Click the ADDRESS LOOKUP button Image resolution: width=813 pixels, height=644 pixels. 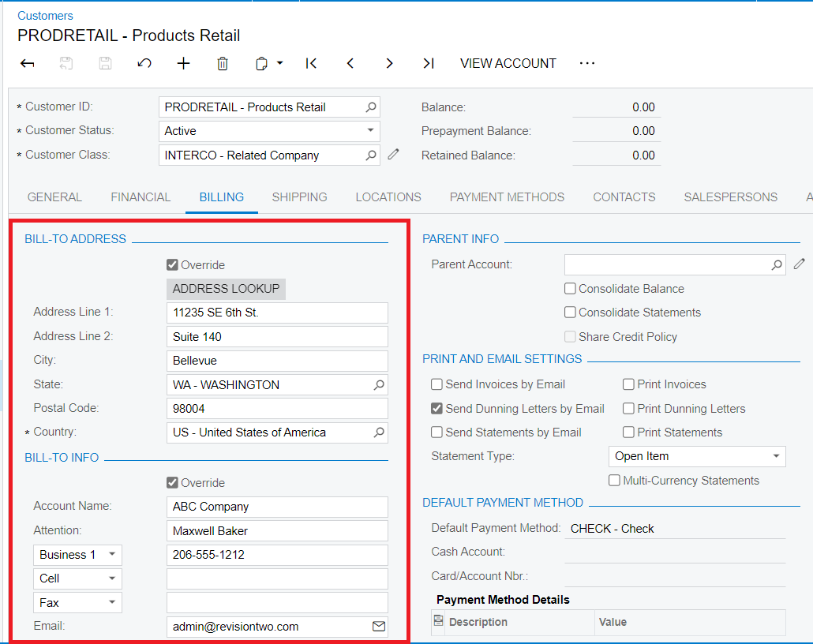[x=226, y=289]
